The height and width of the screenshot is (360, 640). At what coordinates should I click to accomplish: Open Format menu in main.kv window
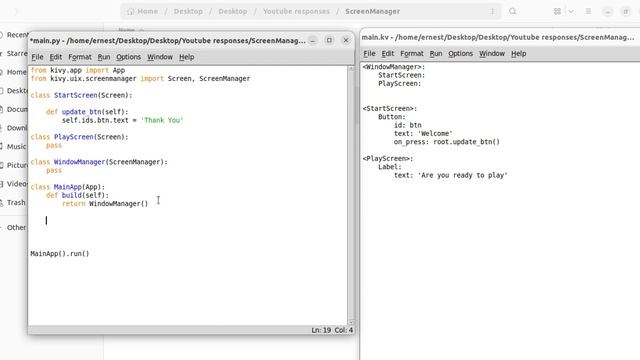click(x=411, y=53)
